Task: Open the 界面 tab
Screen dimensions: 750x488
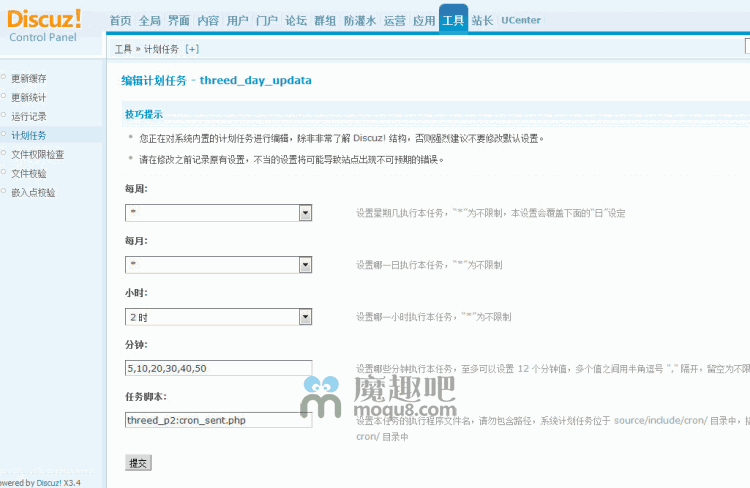Action: click(179, 21)
